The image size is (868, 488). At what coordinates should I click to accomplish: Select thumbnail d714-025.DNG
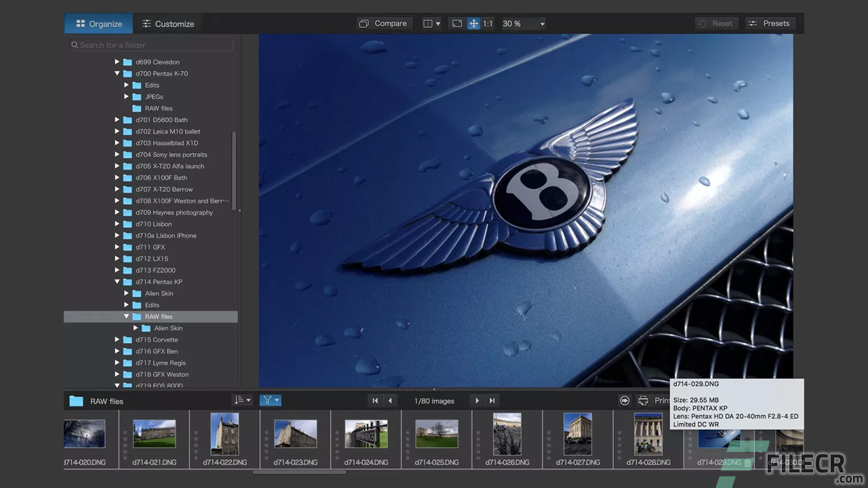437,434
